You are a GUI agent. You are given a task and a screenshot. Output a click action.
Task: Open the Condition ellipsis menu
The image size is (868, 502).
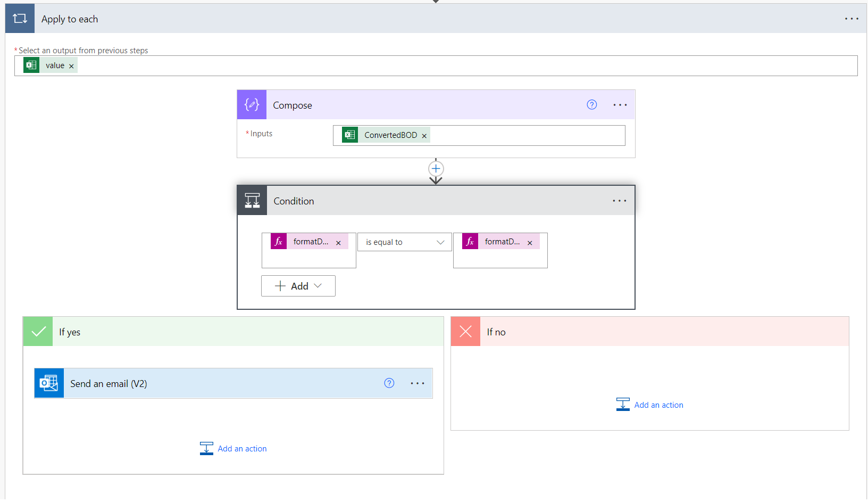[619, 201]
